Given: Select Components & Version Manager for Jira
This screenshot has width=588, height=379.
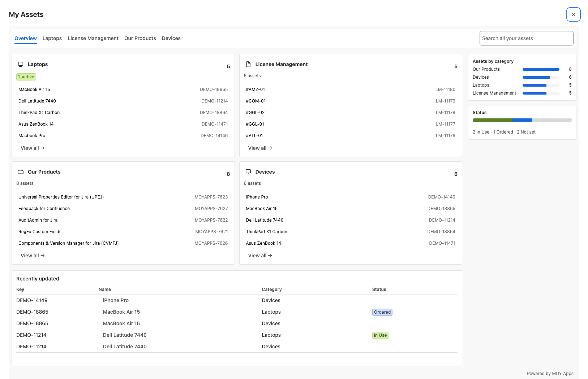Looking at the screenshot, I should pyautogui.click(x=123, y=243).
